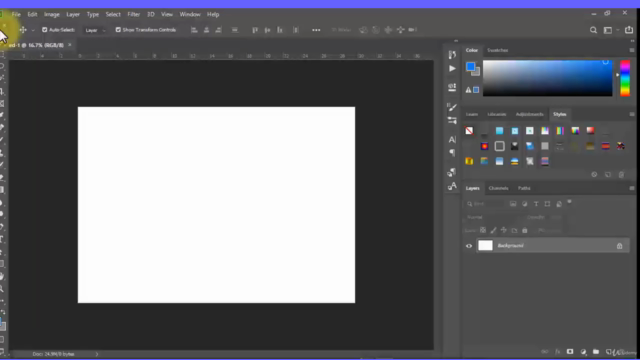The image size is (640, 360).
Task: Select the Background layer name
Action: tap(510, 245)
